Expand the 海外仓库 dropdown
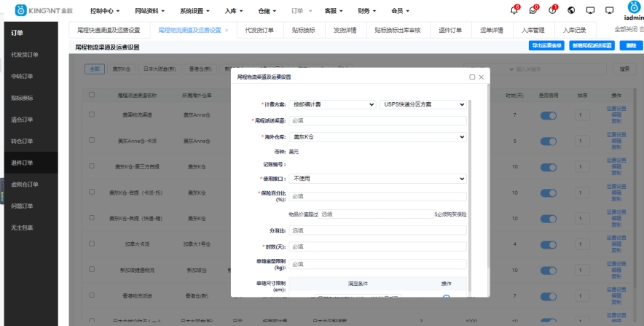Viewport: 644px width, 326px height. pos(377,136)
